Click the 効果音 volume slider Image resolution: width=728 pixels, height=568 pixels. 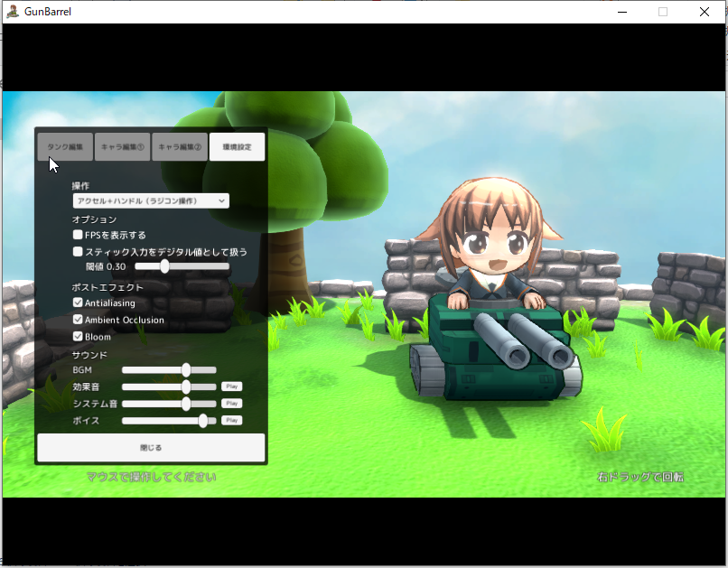click(169, 386)
